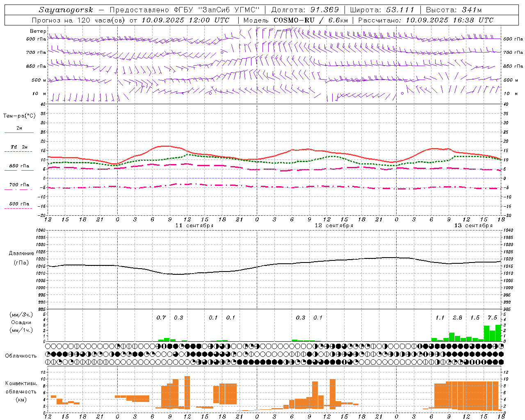Click the 7.5 precipitation amount value
The image size is (525, 420).
click(x=492, y=317)
